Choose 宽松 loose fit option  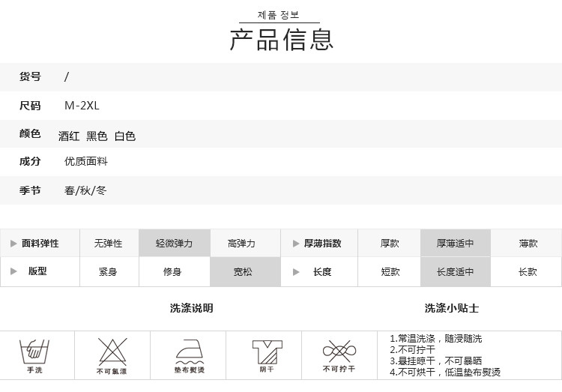click(x=243, y=272)
